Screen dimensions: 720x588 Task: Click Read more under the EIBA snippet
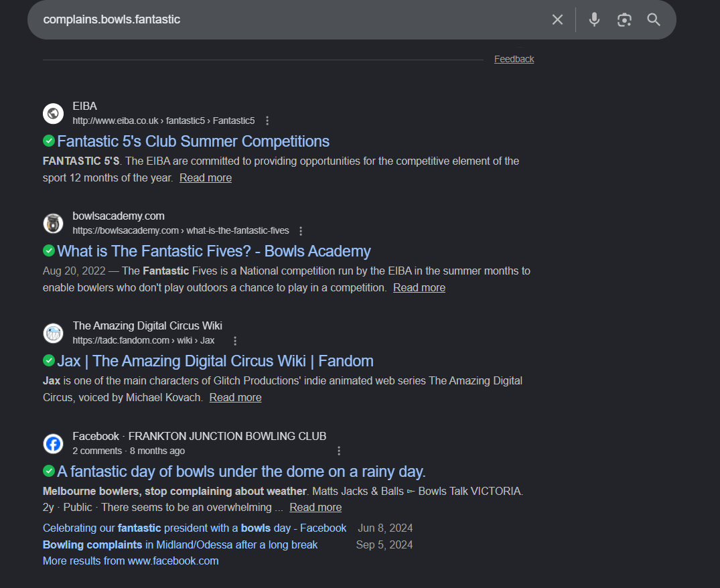tap(205, 178)
